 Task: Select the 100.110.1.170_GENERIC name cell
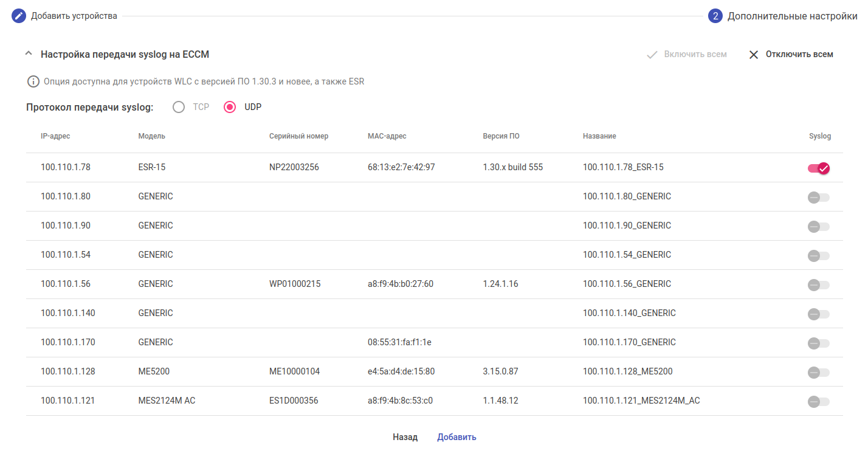[629, 342]
